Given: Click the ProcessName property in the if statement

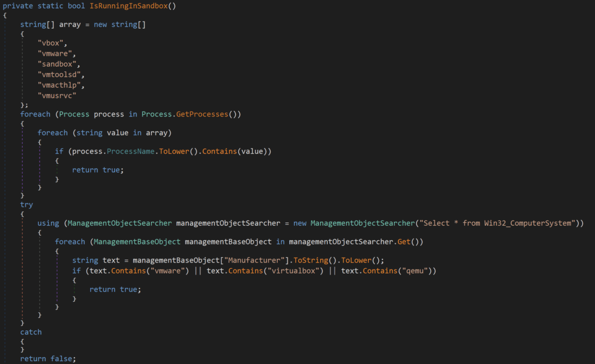Looking at the screenshot, I should (131, 151).
